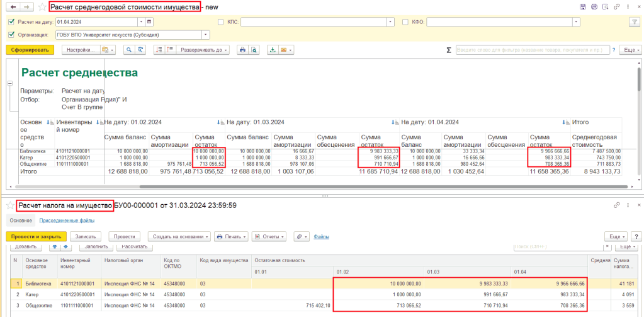Screen dimensions: 644x317
Task: Uncheck the Расчет на дату checkbox
Action: (12, 21)
